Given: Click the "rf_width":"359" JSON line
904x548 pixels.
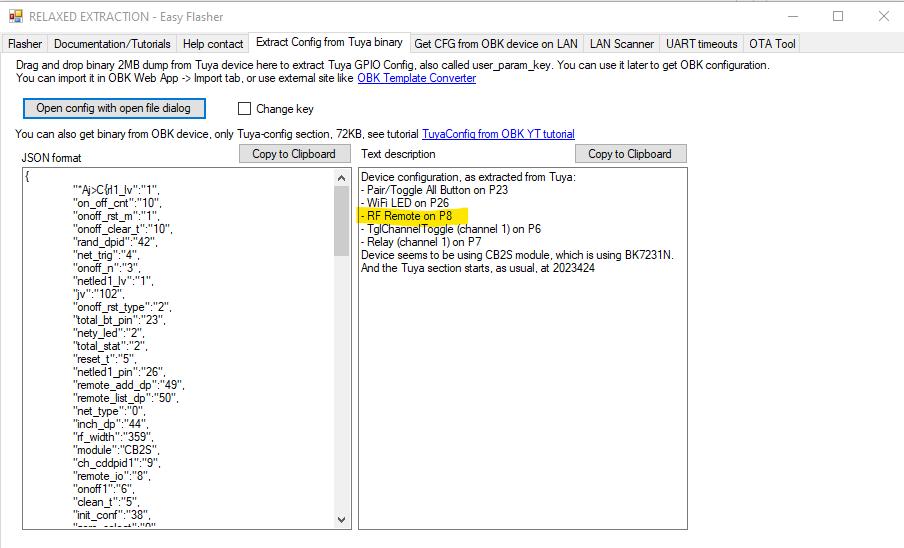Looking at the screenshot, I should [x=114, y=437].
